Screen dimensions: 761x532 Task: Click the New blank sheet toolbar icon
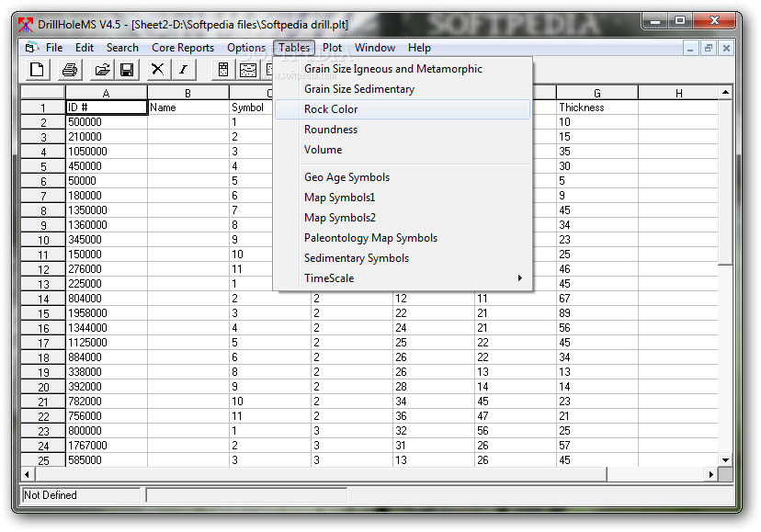[x=38, y=70]
